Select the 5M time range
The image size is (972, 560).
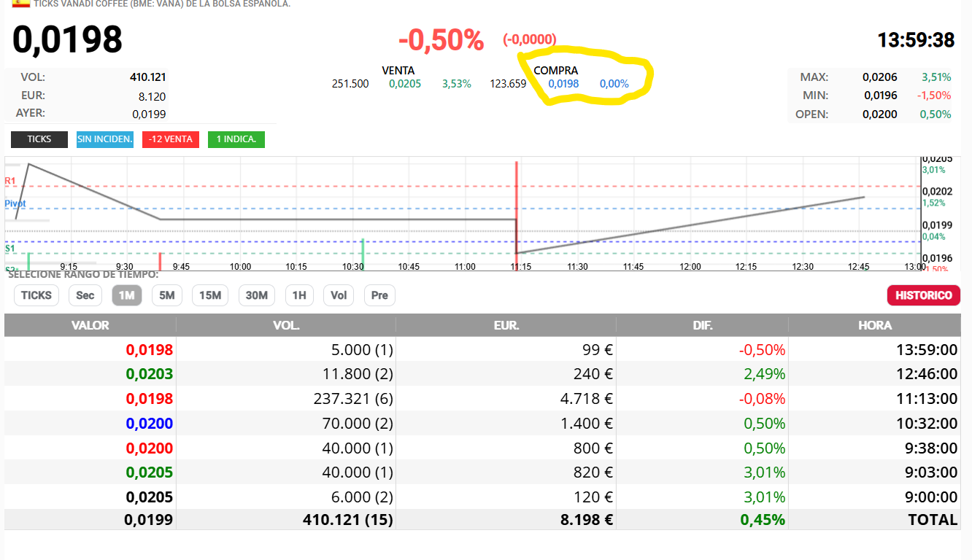(x=167, y=295)
